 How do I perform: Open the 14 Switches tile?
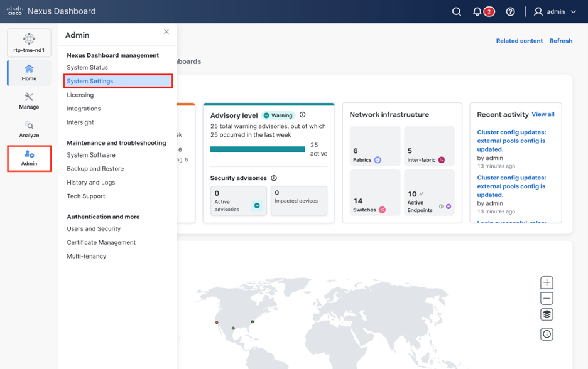374,193
